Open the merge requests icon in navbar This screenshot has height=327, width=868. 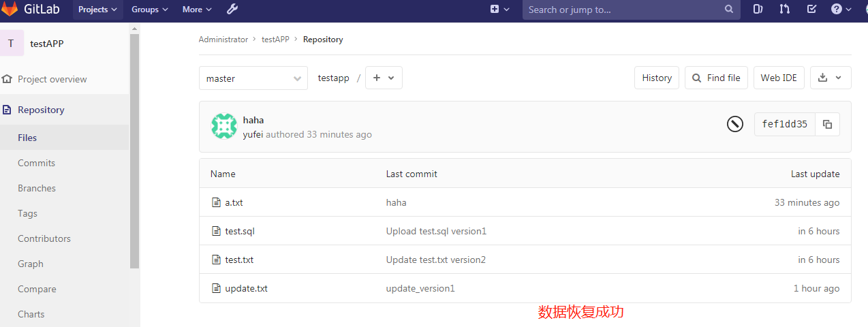click(x=785, y=10)
